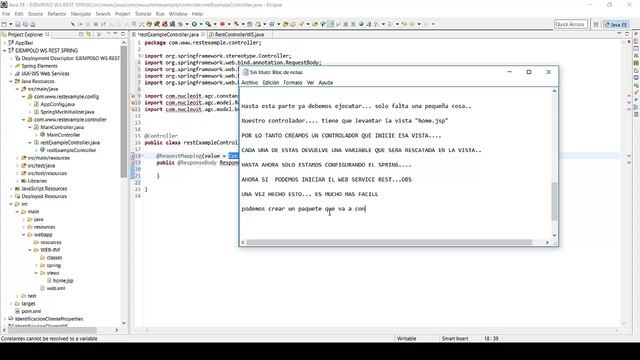640x360 pixels.
Task: Close the restExampleController.java tab
Action: [x=203, y=34]
